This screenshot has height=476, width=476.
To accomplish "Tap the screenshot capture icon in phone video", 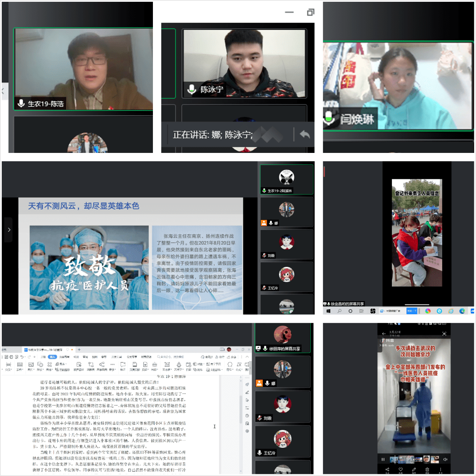I will (444, 334).
